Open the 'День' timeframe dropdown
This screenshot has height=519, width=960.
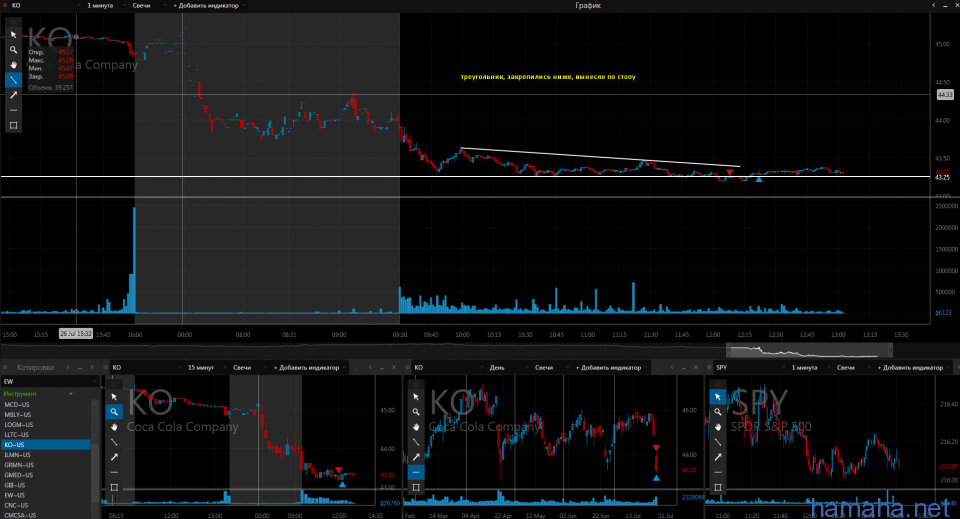pos(506,368)
